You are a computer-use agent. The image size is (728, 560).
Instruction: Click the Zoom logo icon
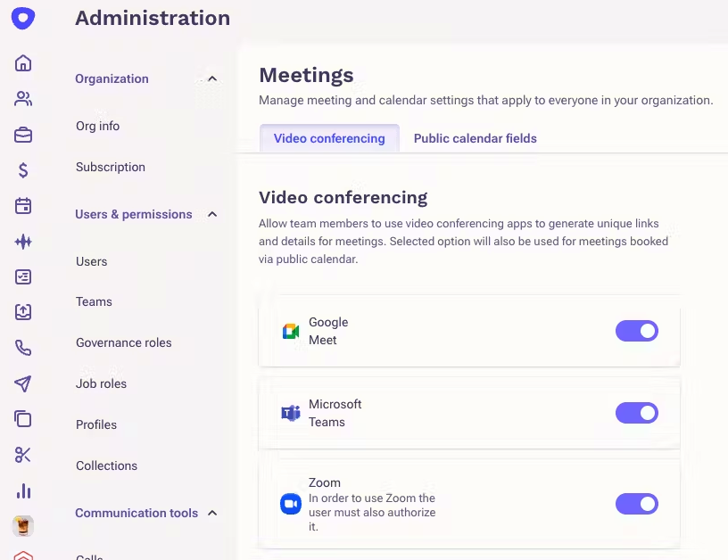[291, 504]
